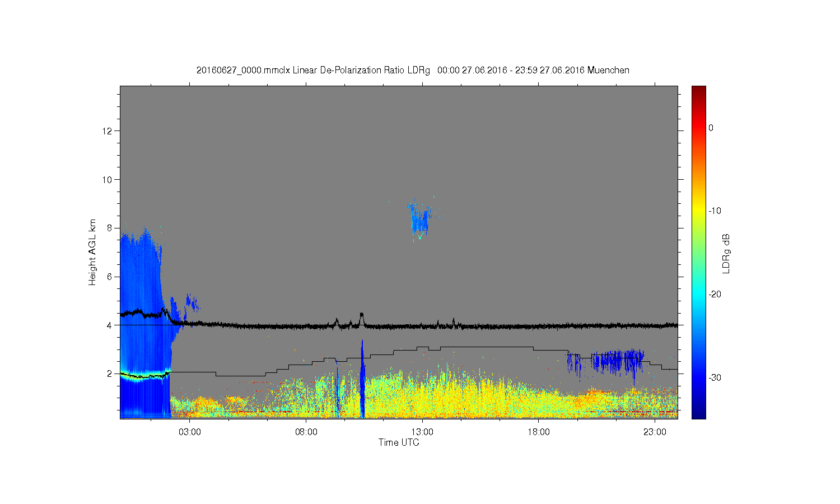
Task: Click the 23:00 time tick label
Action: [655, 432]
